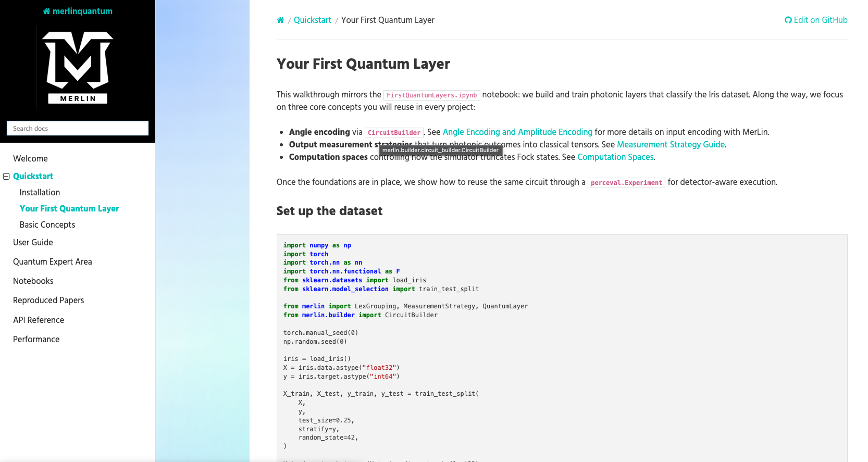Image resolution: width=868 pixels, height=462 pixels.
Task: Open the API Reference section
Action: (39, 320)
